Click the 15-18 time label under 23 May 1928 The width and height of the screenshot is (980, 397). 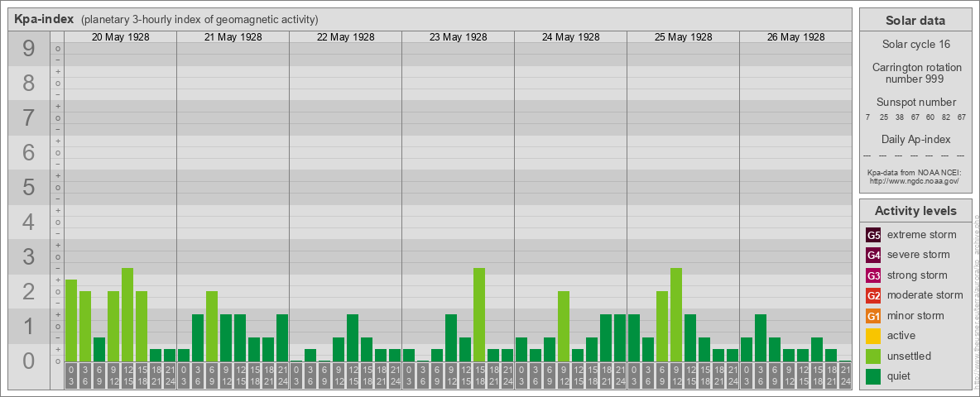(479, 375)
